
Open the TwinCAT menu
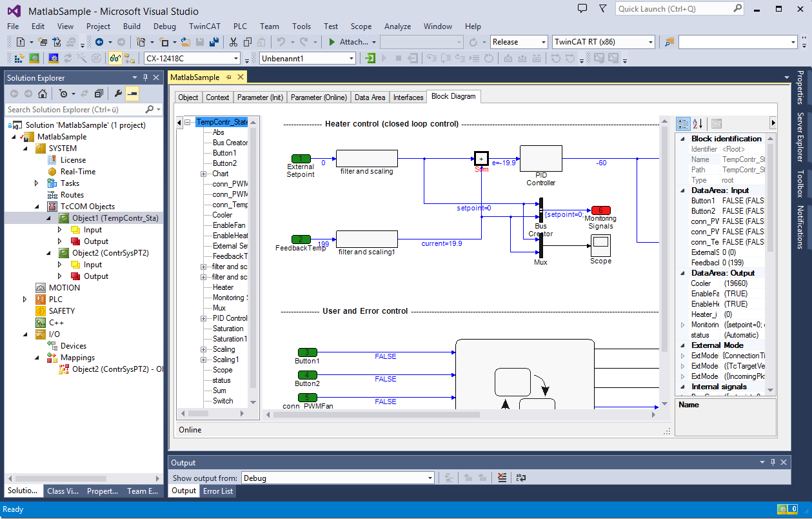[204, 26]
